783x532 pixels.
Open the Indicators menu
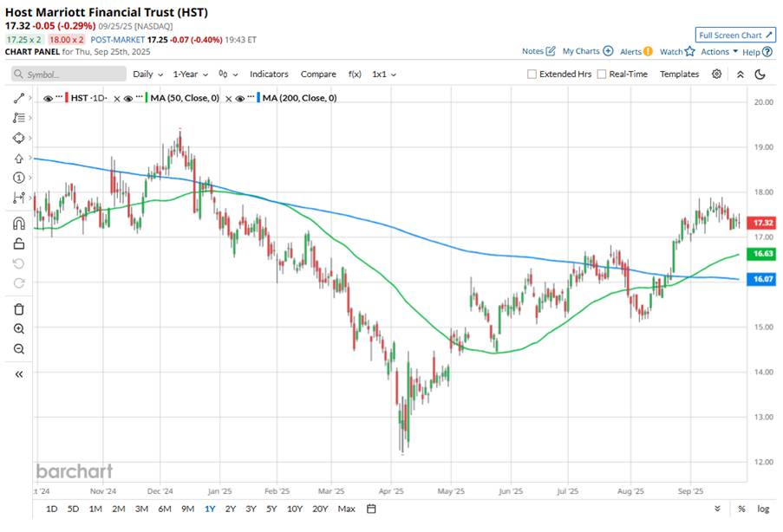(269, 75)
